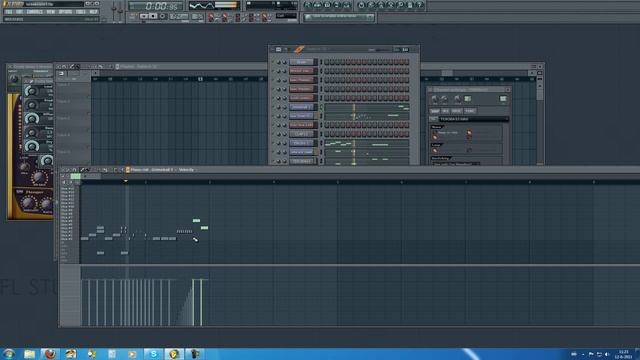Click the tempo display in the transport panel

pos(179,16)
